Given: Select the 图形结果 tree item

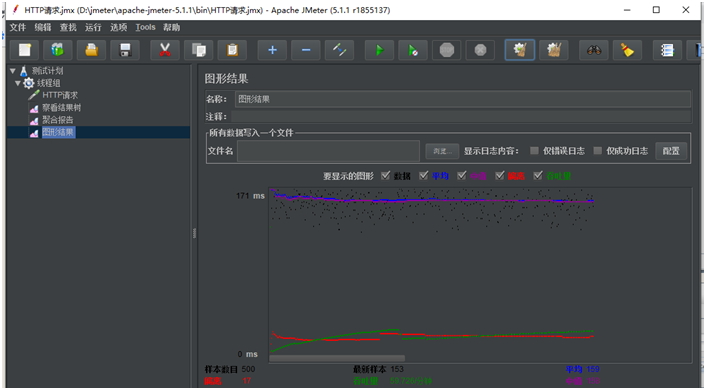Looking at the screenshot, I should pyautogui.click(x=58, y=132).
